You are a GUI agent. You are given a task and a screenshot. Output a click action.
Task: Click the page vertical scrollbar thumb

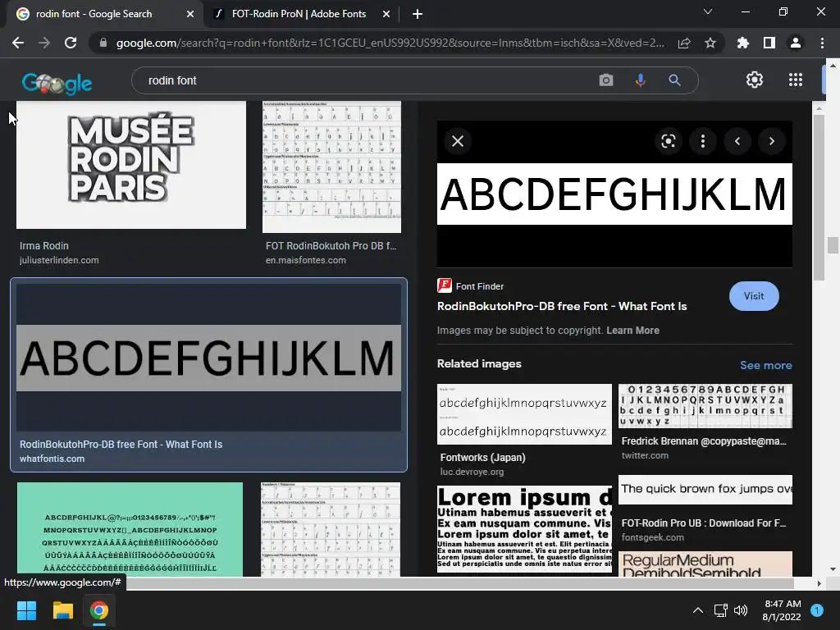pyautogui.click(x=833, y=245)
